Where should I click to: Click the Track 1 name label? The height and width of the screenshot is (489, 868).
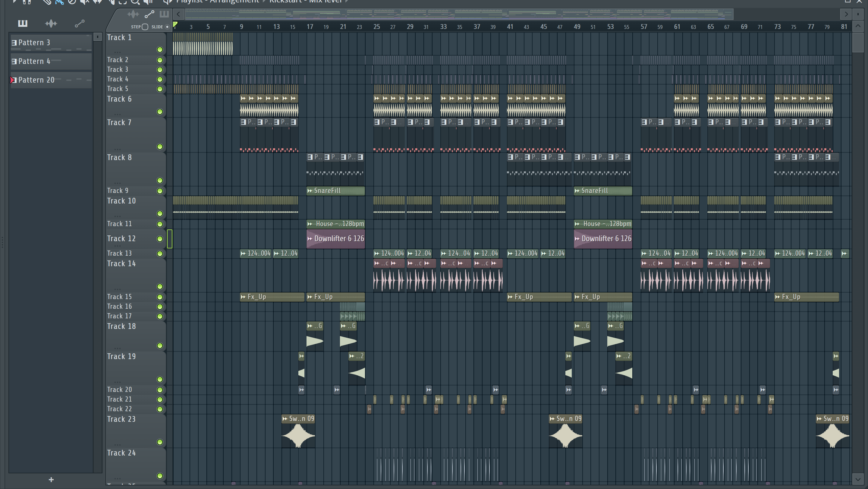click(x=119, y=37)
